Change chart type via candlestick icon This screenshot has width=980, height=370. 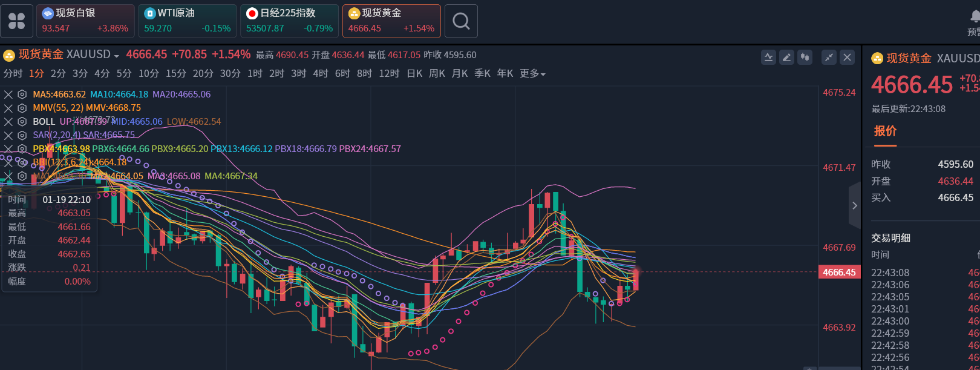pos(805,58)
